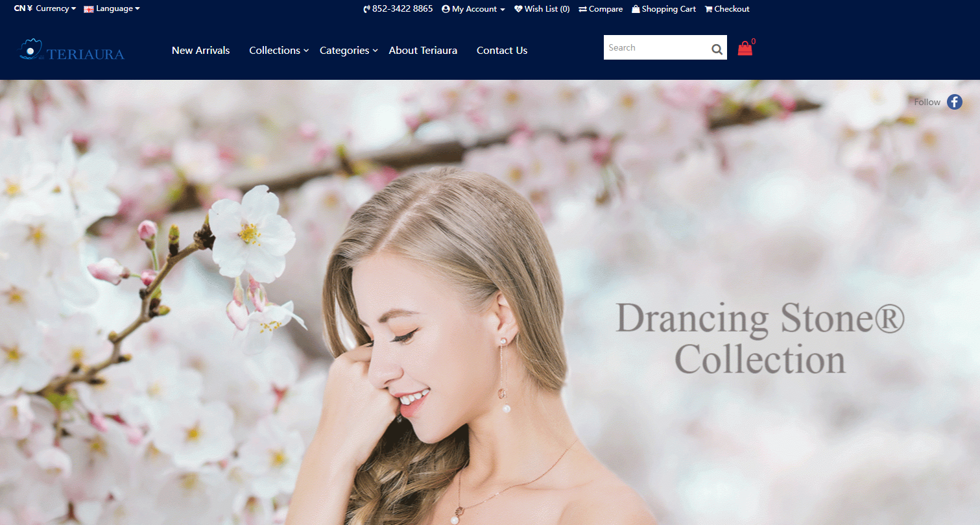View Wish List (0)
Screen dimensions: 980x525
(542, 9)
